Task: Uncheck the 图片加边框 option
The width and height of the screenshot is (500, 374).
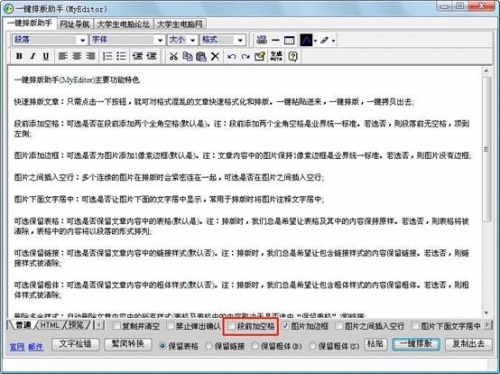Action: point(285,326)
